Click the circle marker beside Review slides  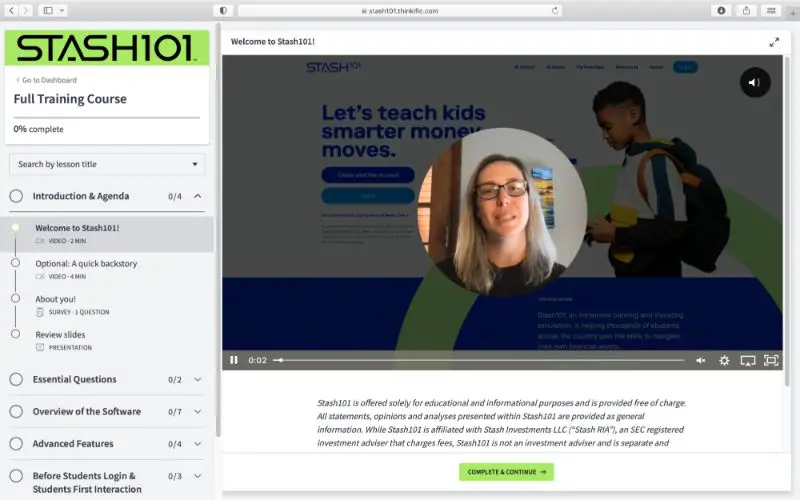[15, 334]
